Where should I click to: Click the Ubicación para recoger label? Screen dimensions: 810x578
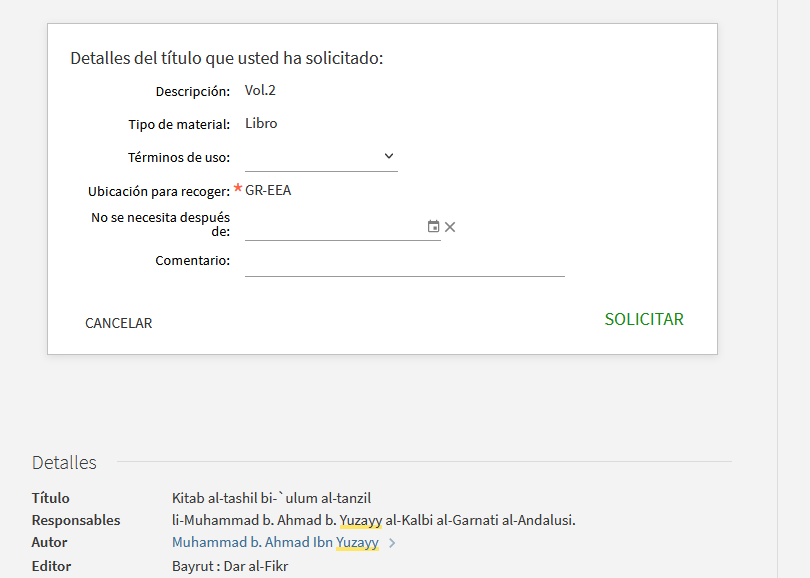coord(159,192)
